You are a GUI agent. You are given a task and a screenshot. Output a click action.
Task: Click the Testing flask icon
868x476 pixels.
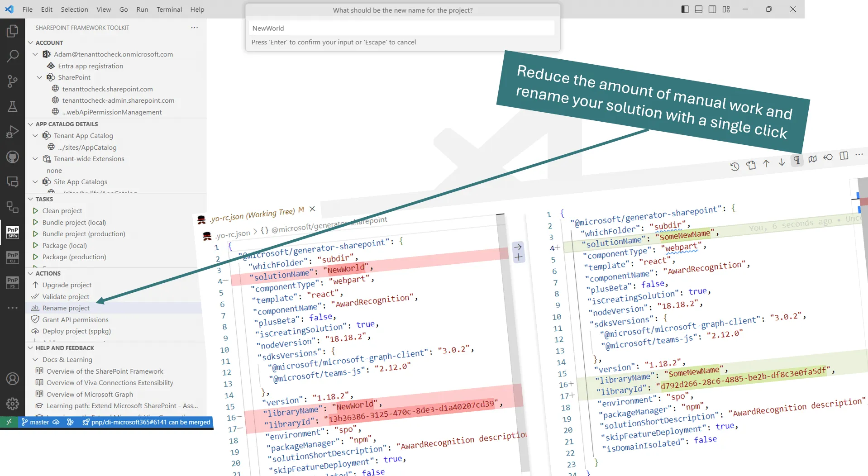(x=12, y=107)
